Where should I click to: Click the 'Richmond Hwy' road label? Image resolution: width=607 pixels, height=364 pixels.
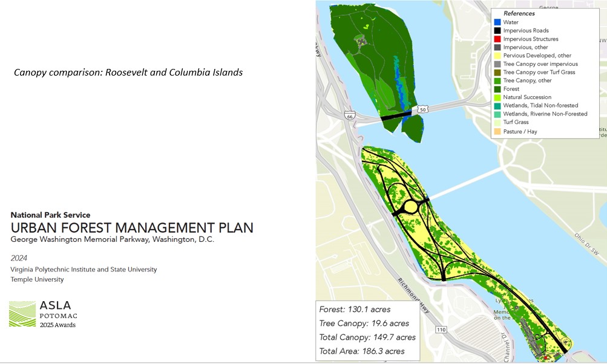click(x=413, y=296)
